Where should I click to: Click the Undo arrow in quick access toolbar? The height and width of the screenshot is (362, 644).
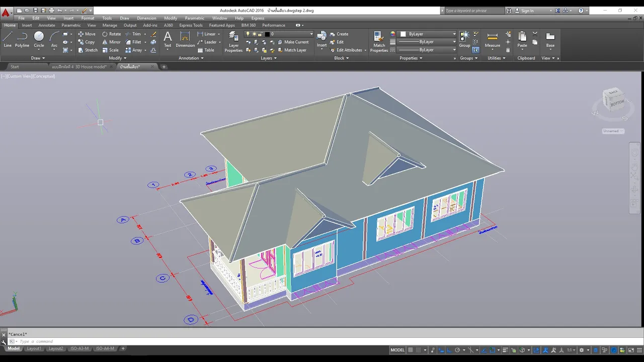[60, 11]
